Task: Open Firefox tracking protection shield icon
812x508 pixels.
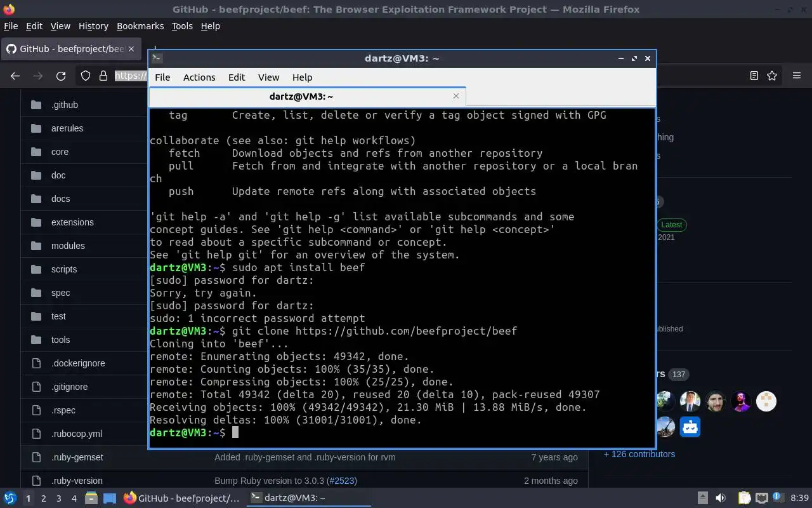Action: click(x=86, y=76)
